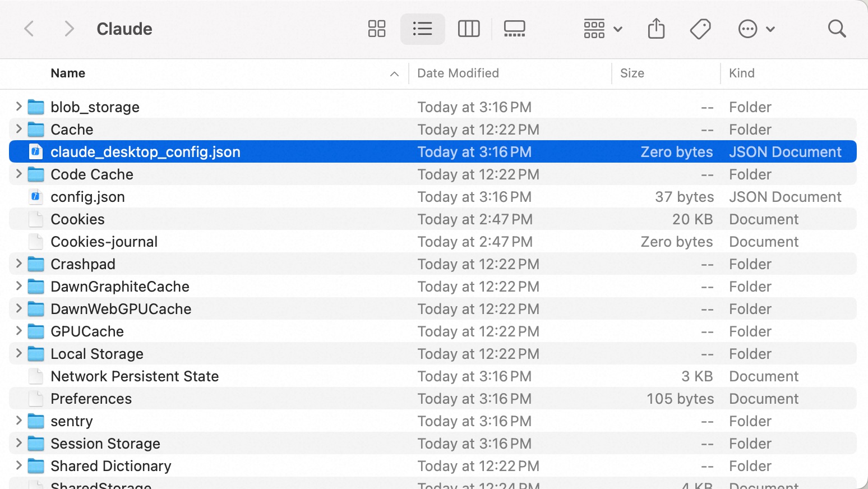Click the DawnWebGPUCache folder icon
Image resolution: width=868 pixels, height=489 pixels.
tap(36, 308)
